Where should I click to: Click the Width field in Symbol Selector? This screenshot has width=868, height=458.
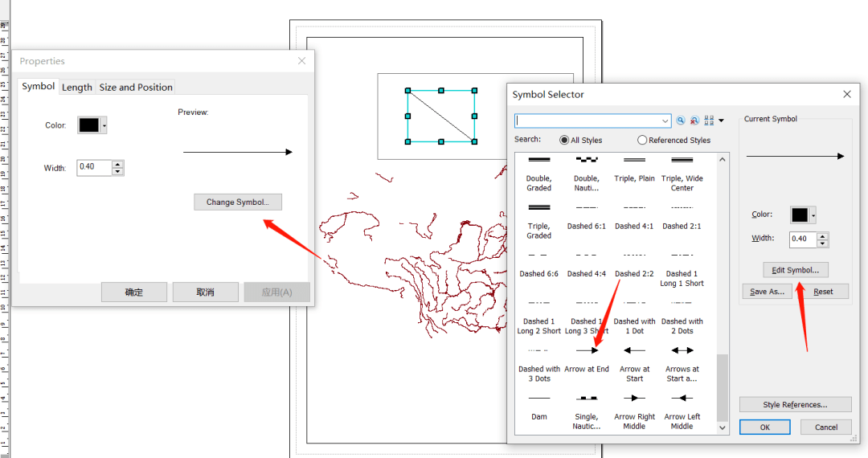click(803, 239)
